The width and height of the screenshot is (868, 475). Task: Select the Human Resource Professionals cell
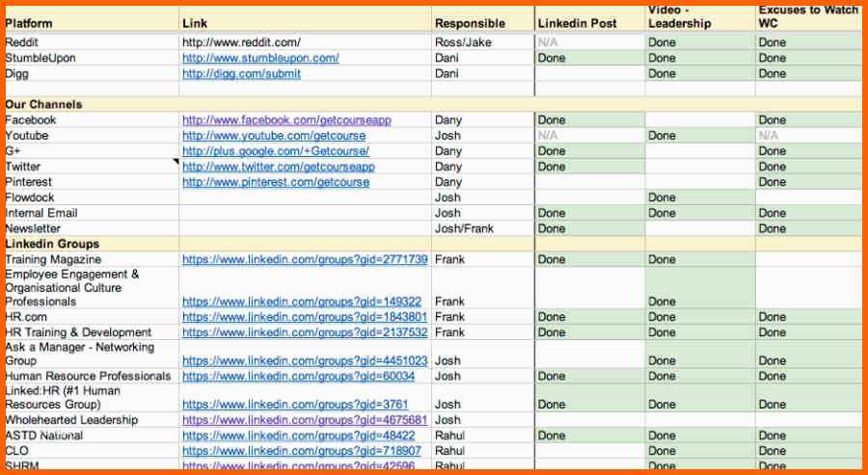pyautogui.click(x=92, y=376)
